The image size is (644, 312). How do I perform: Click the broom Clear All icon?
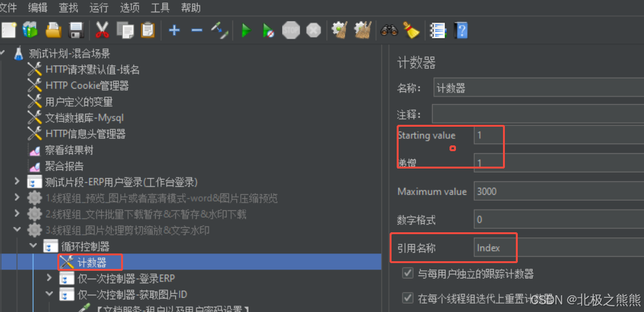(x=411, y=30)
